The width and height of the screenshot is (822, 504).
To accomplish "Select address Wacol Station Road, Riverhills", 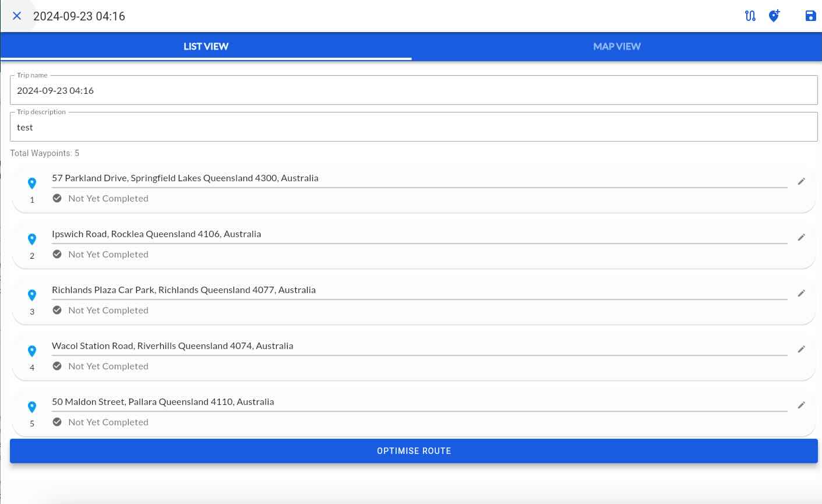I will pos(172,346).
